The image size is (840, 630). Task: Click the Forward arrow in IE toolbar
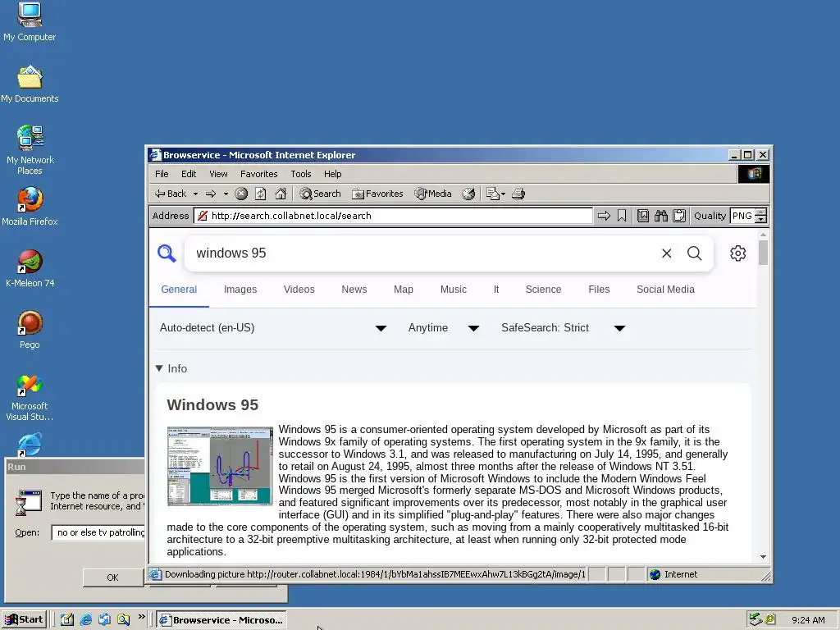coord(211,194)
